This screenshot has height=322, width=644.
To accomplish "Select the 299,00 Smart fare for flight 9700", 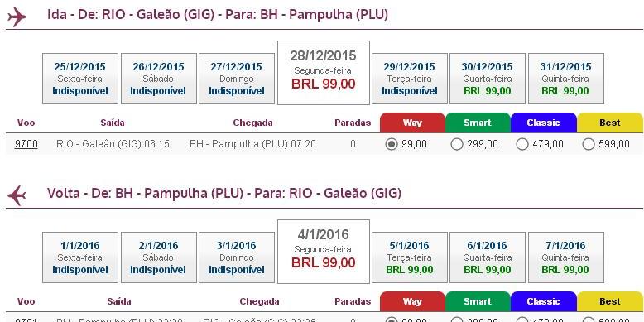I will [457, 144].
